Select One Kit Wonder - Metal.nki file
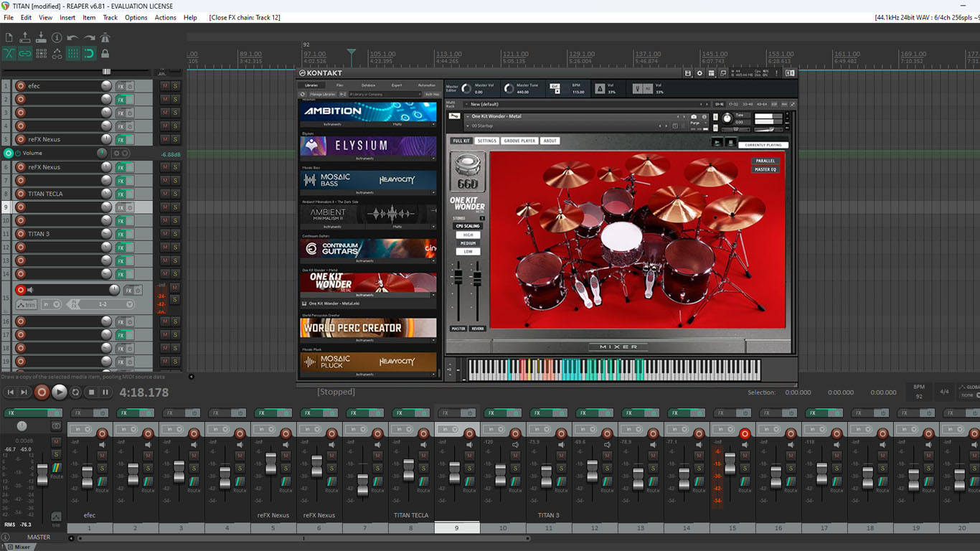This screenshot has height=551, width=980. click(x=335, y=303)
